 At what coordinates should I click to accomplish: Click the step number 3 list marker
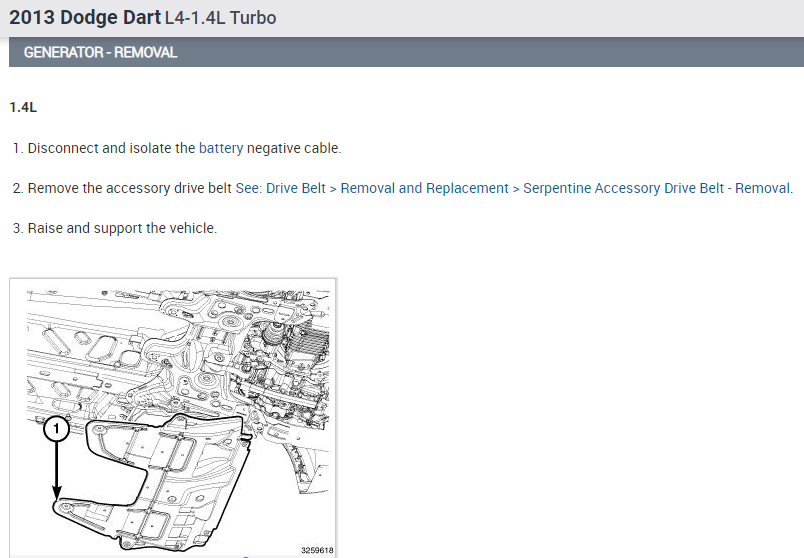coord(18,228)
